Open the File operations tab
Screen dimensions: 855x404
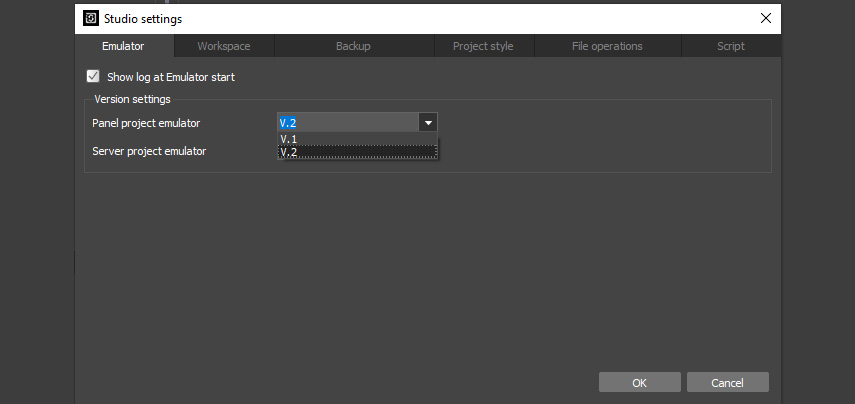[x=607, y=46]
